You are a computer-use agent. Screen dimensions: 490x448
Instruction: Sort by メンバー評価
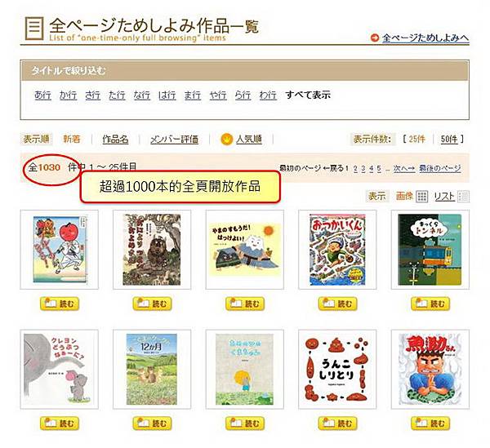pos(175,140)
